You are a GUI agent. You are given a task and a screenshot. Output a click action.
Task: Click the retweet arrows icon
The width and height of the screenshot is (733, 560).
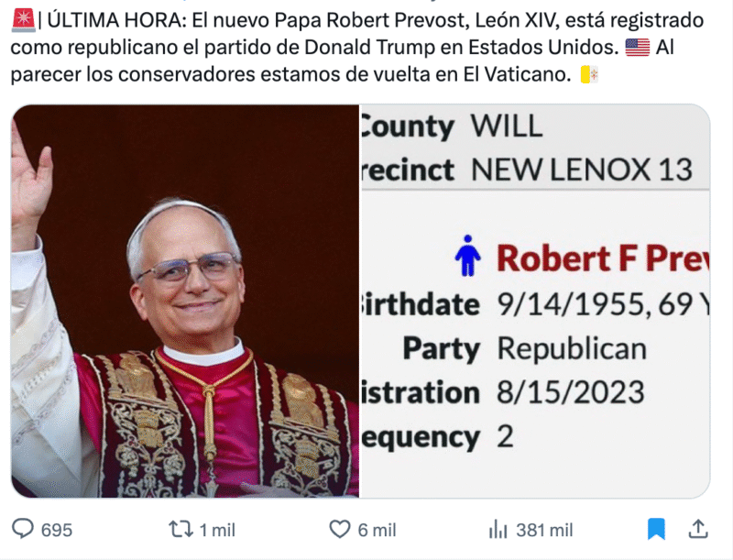click(x=181, y=529)
